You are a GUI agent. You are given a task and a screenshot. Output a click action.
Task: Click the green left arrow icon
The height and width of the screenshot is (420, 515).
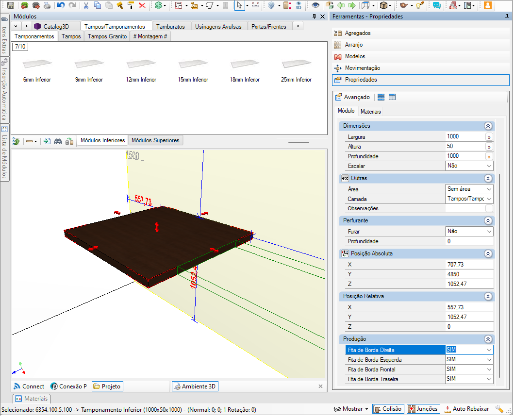(x=341, y=5)
